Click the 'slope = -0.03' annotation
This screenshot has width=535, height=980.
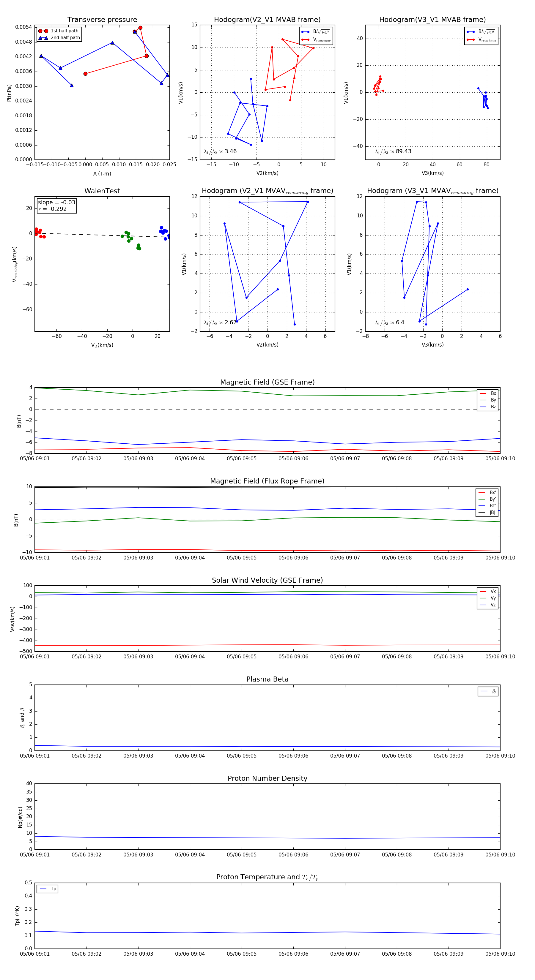56,203
